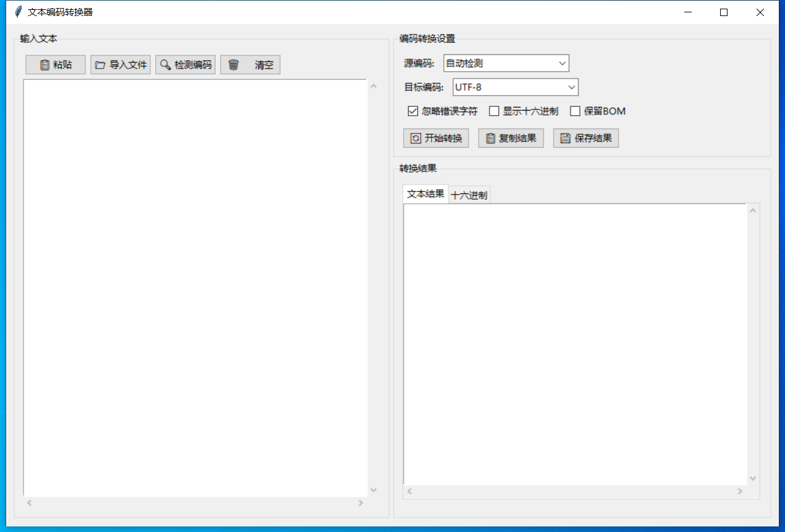785x532 pixels.
Task: Maximize the 文本编码转换器 window
Action: 724,12
